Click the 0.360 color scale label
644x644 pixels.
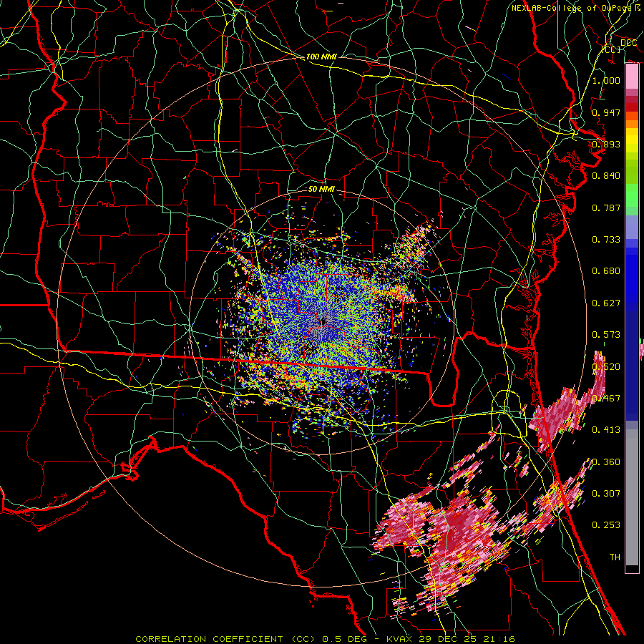pos(606,462)
